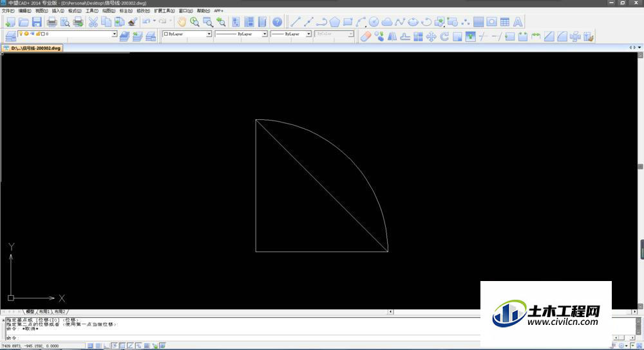Select the Multiline Text A tool
The image size is (644, 350).
coord(518,22)
